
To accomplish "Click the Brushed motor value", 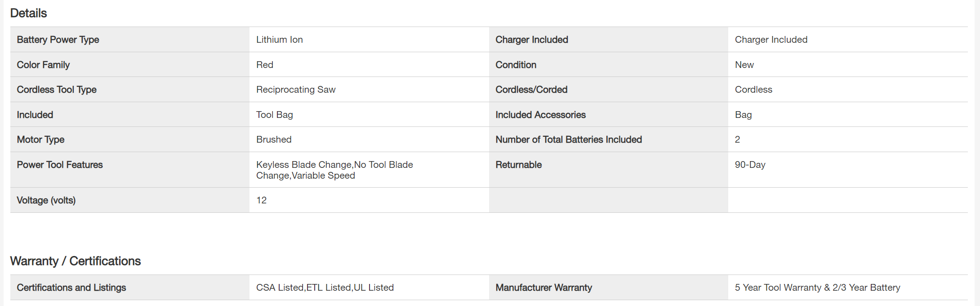I will [273, 139].
